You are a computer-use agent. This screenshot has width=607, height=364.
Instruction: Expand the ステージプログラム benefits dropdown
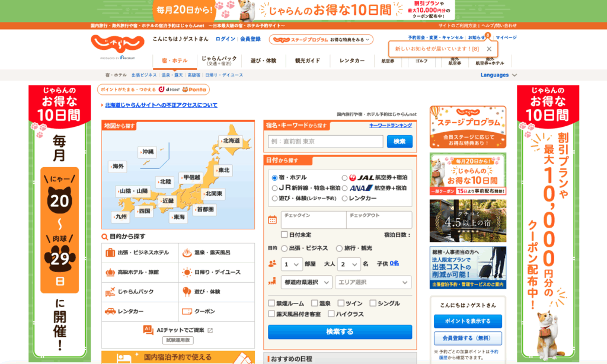pos(321,40)
